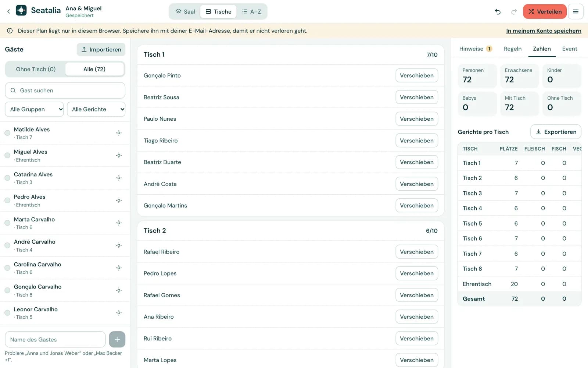This screenshot has width=588, height=368.
Task: Click the redo arrow icon
Action: tap(514, 11)
